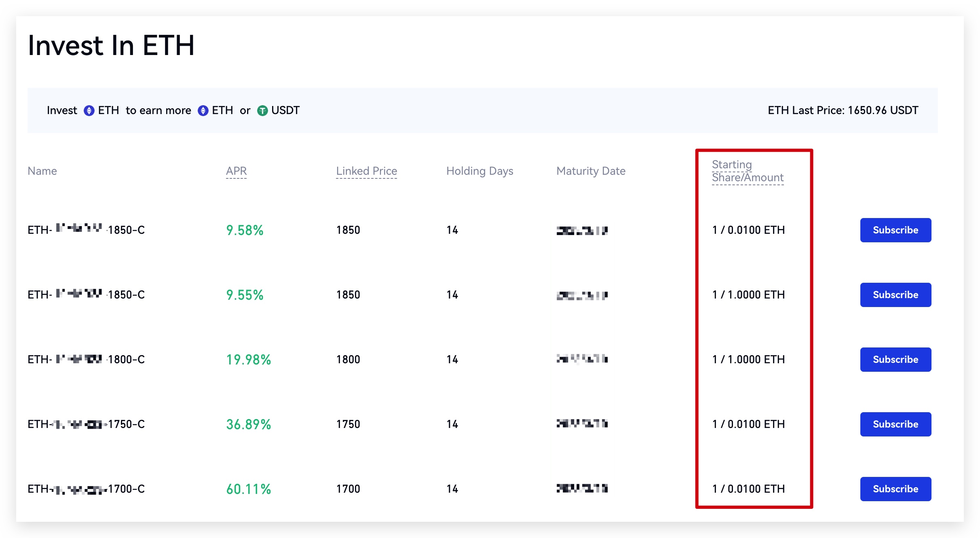980x538 pixels.
Task: Subscribe to the 9.55% APR product
Action: point(895,295)
